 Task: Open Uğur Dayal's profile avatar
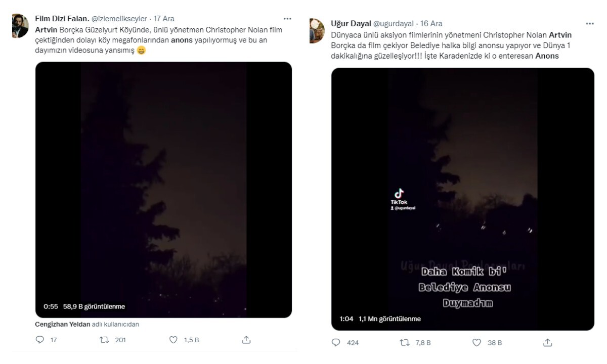(317, 30)
